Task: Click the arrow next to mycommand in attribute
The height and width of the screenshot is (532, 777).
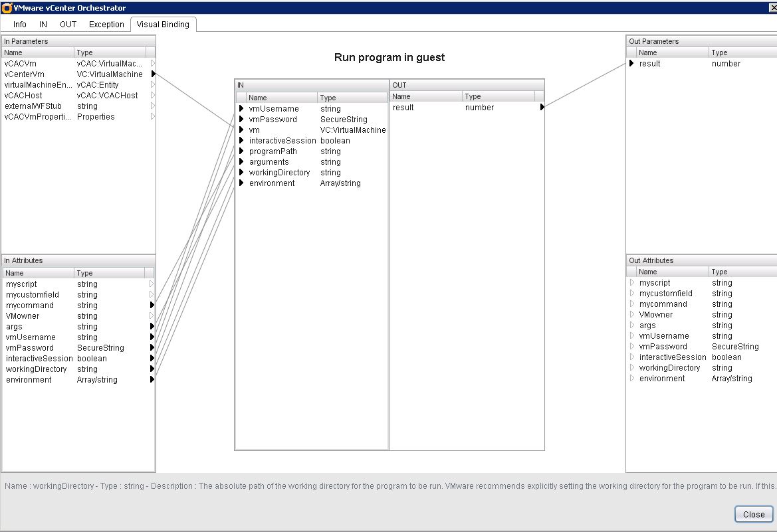Action: (152, 306)
